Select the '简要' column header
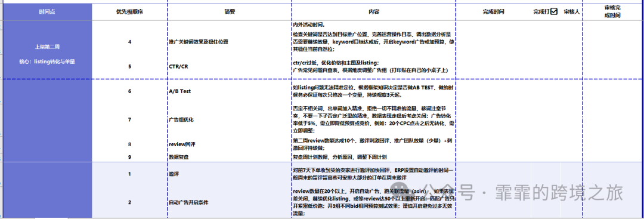 [x=230, y=12]
